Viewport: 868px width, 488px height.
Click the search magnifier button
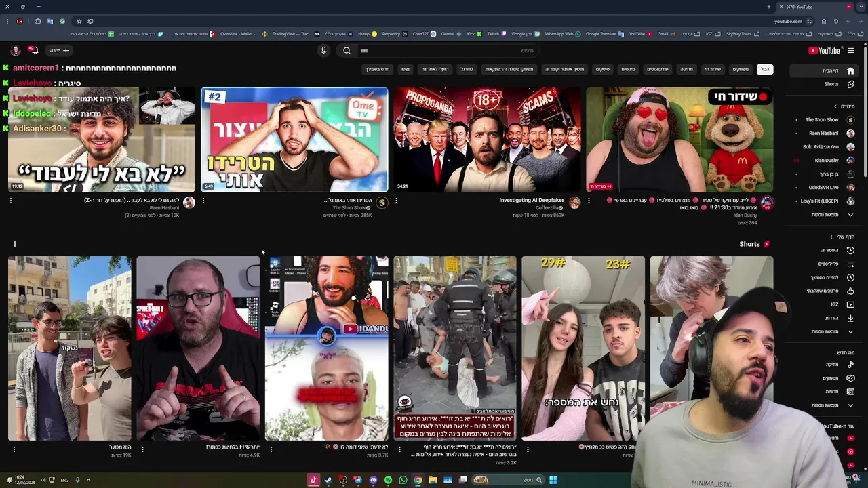coord(347,50)
